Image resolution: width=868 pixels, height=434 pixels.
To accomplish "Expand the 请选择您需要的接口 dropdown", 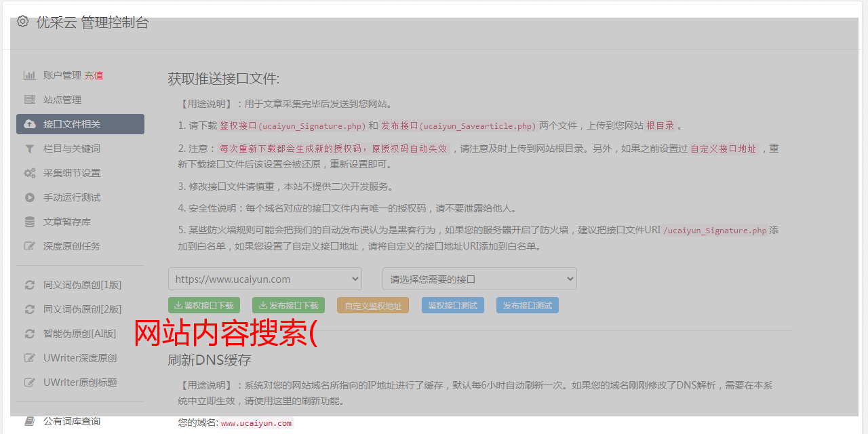I will click(479, 279).
